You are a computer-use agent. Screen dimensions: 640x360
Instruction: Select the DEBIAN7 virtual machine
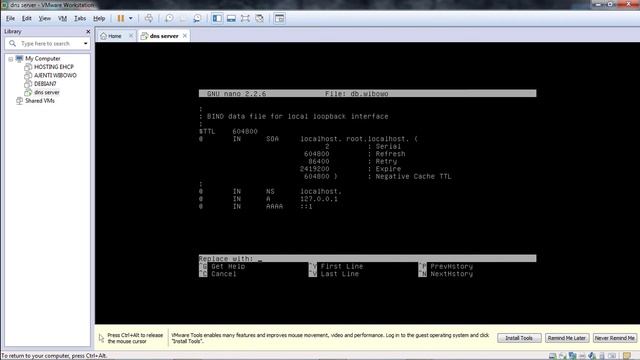pos(45,84)
